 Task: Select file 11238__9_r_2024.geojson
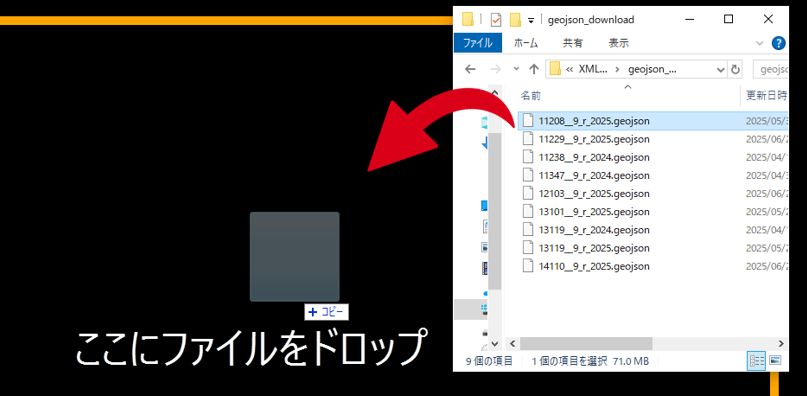click(x=593, y=157)
